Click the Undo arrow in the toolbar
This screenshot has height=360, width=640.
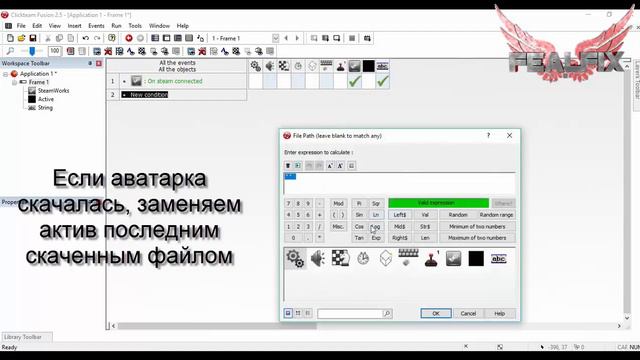point(86,38)
